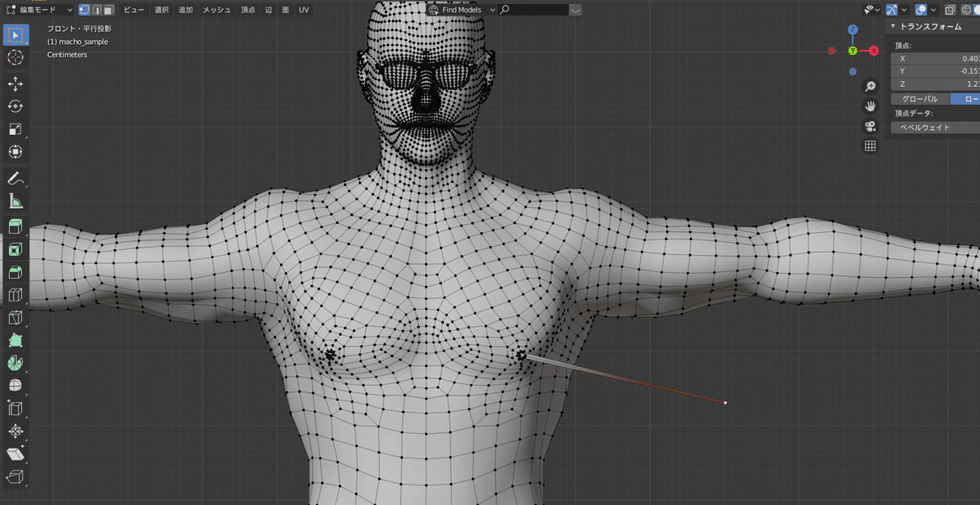
Task: Open object type visibility dropdown
Action: point(871,10)
